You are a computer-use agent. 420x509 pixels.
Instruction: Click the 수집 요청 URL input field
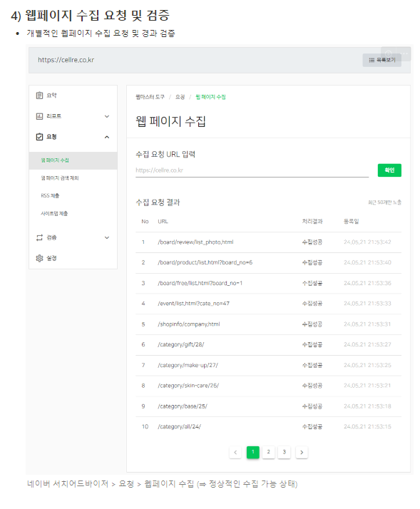252,170
